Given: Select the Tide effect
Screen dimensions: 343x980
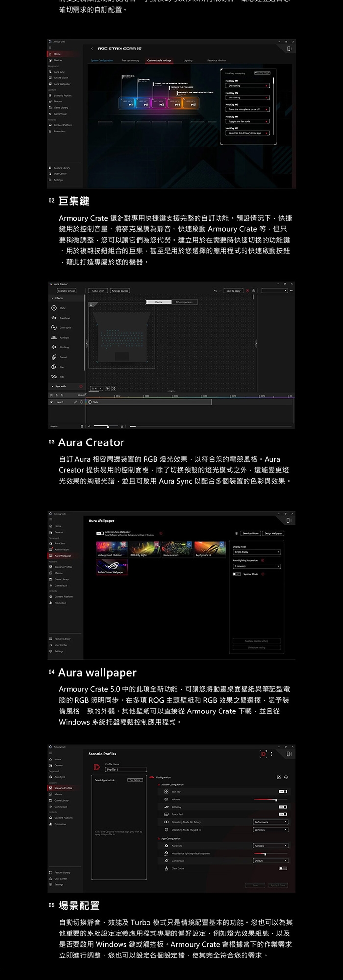Looking at the screenshot, I should [54, 376].
